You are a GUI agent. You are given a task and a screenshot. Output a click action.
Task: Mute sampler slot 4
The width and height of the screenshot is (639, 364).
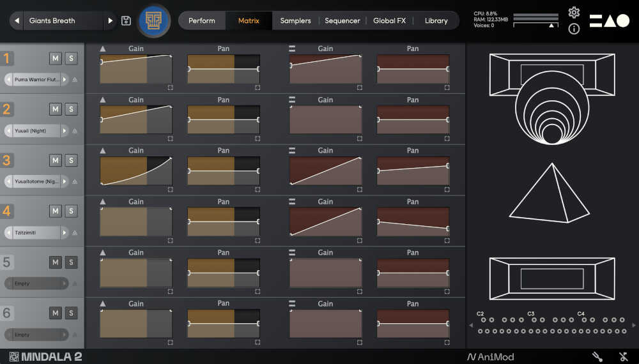(56, 211)
